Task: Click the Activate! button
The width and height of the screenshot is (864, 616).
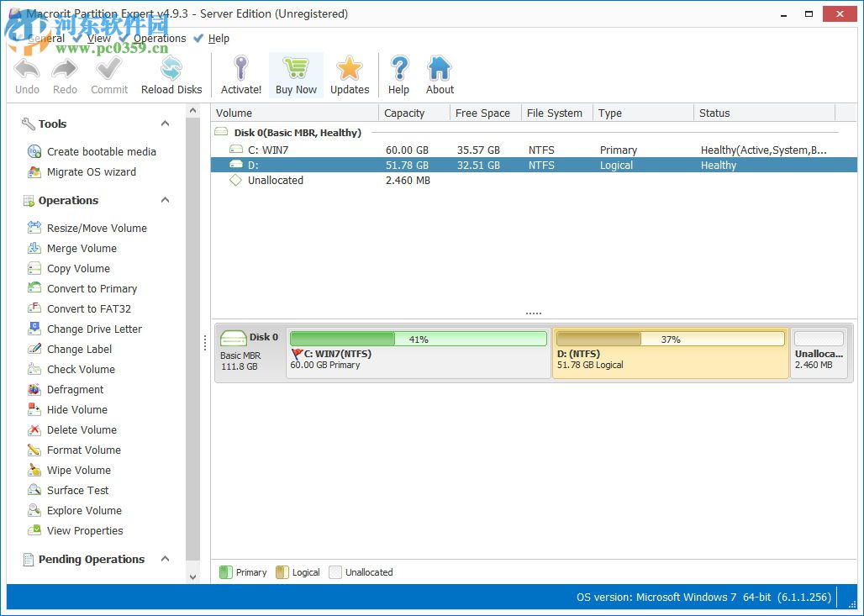Action: click(x=240, y=74)
